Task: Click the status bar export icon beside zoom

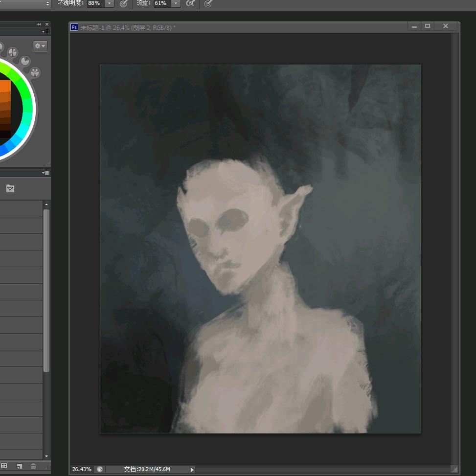Action: click(x=100, y=469)
